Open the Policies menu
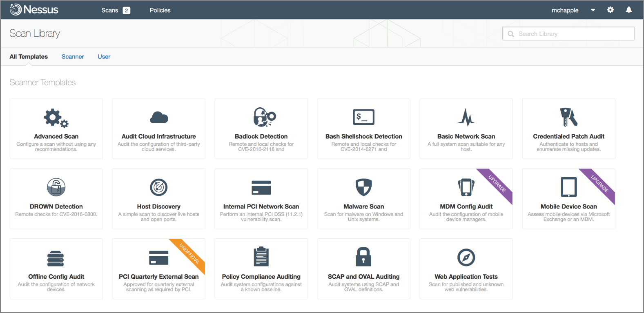This screenshot has width=644, height=313. pyautogui.click(x=160, y=10)
